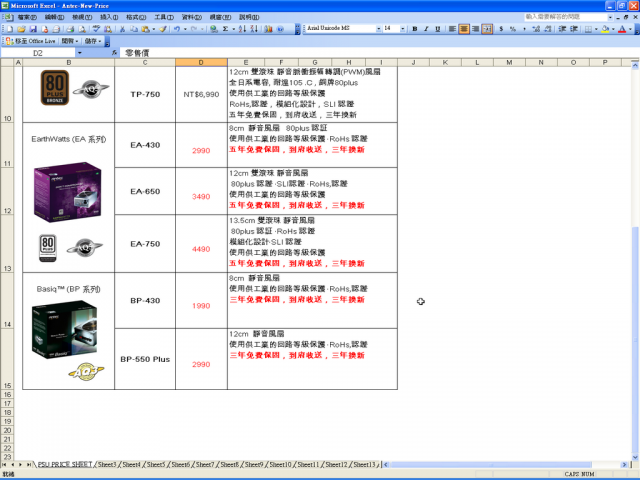This screenshot has width=640, height=480.
Task: Expand the Undo history dropdown
Action: (x=185, y=29)
